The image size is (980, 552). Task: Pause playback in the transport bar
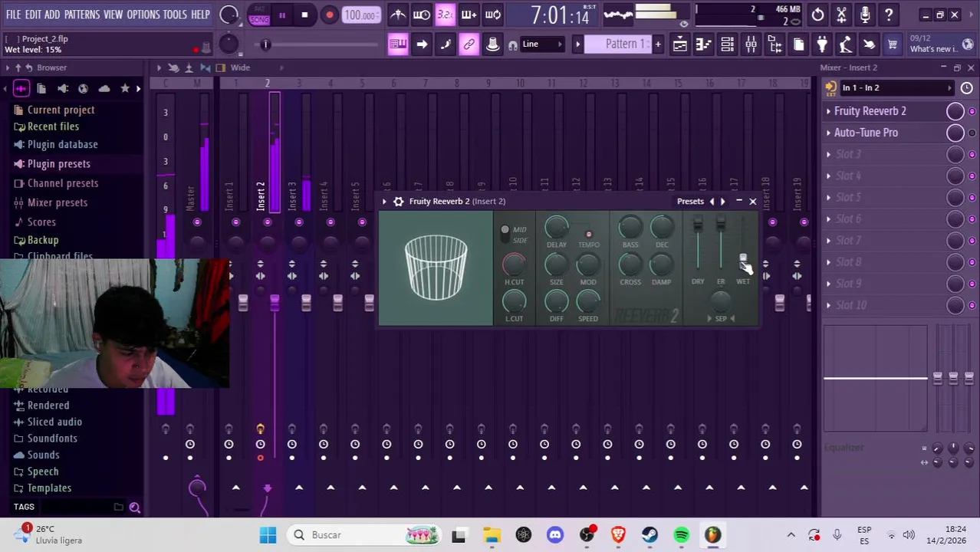point(282,15)
